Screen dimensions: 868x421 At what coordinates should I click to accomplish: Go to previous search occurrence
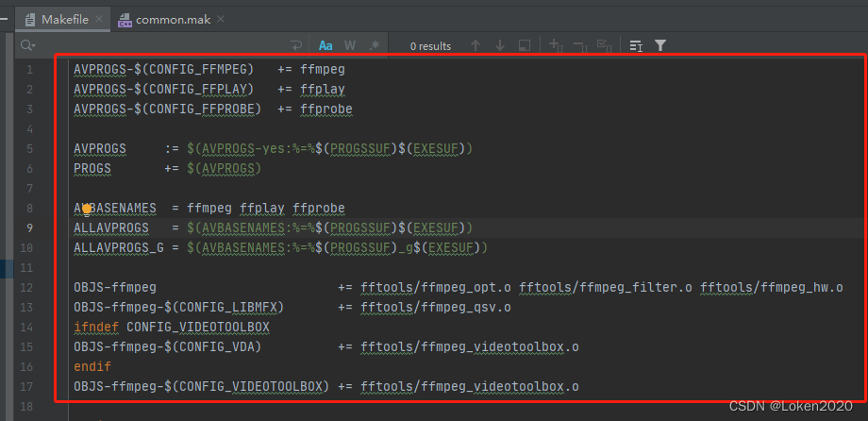click(475, 46)
